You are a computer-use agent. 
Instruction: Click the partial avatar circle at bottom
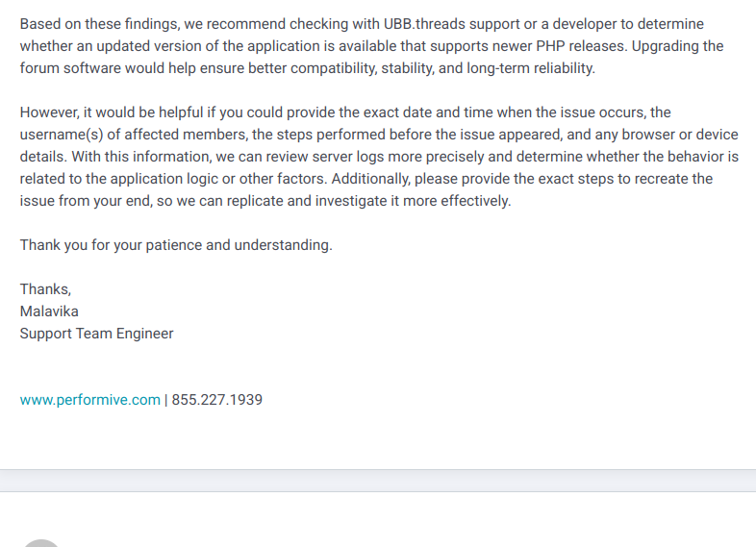(40, 542)
